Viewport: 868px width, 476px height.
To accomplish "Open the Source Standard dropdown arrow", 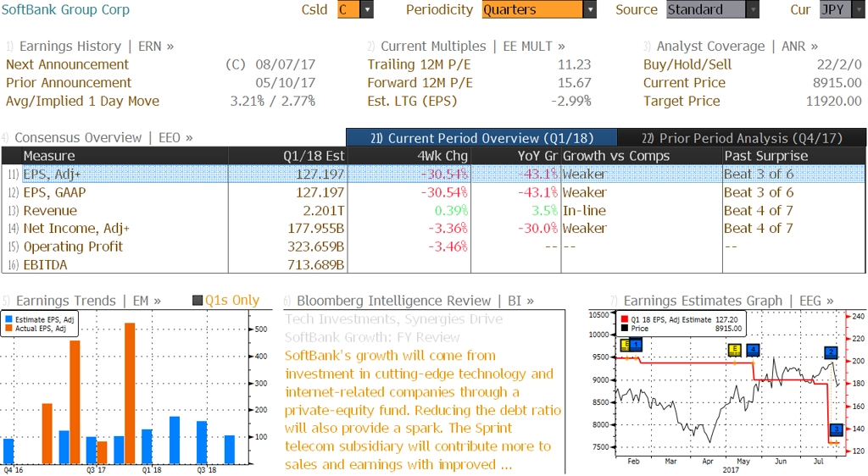I will click(x=753, y=9).
